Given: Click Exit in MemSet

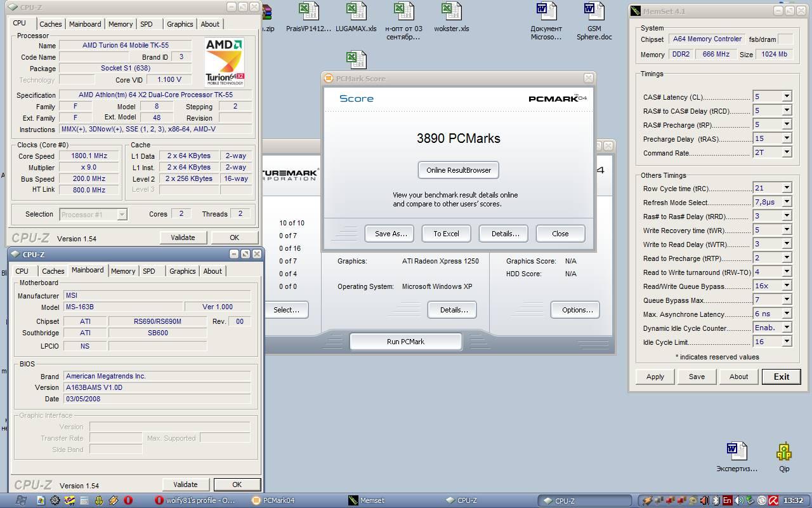Looking at the screenshot, I should click(x=782, y=377).
